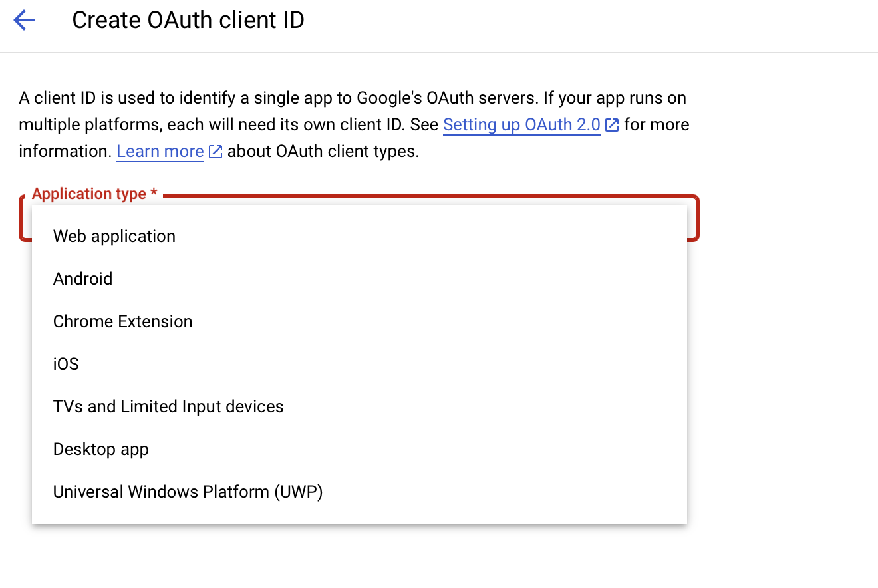Image resolution: width=878 pixels, height=588 pixels.
Task: Select the Desktop app option
Action: (359, 449)
